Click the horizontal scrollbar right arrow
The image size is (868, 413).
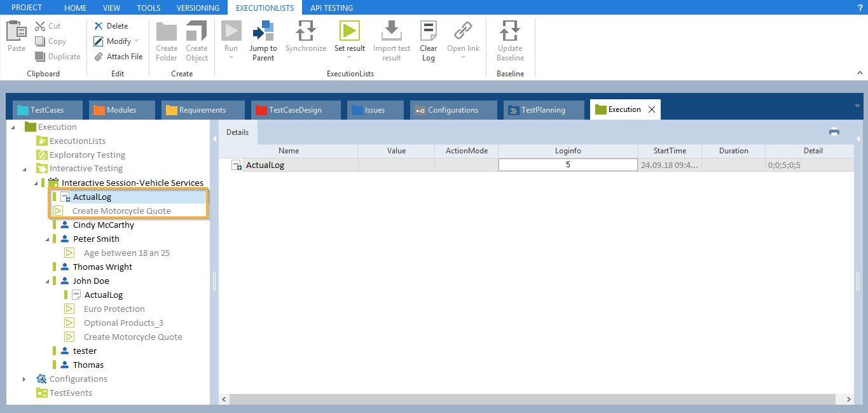[849, 399]
